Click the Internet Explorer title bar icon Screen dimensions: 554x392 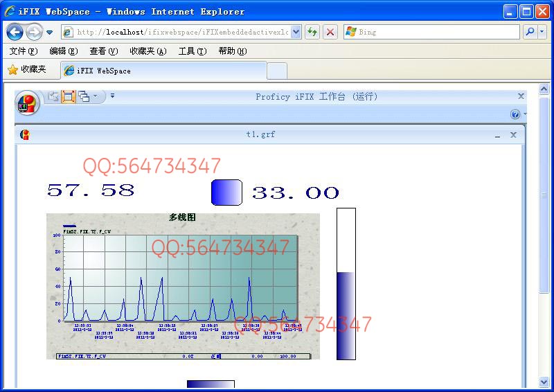(10, 11)
